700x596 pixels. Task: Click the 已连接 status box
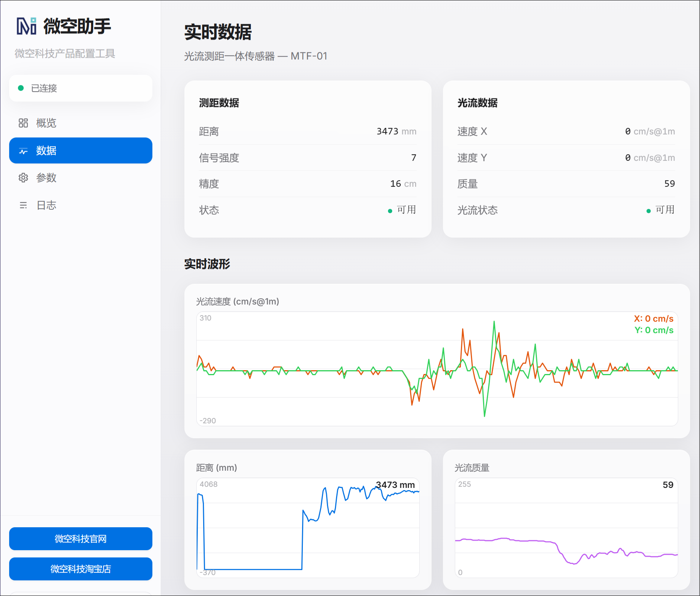point(81,88)
